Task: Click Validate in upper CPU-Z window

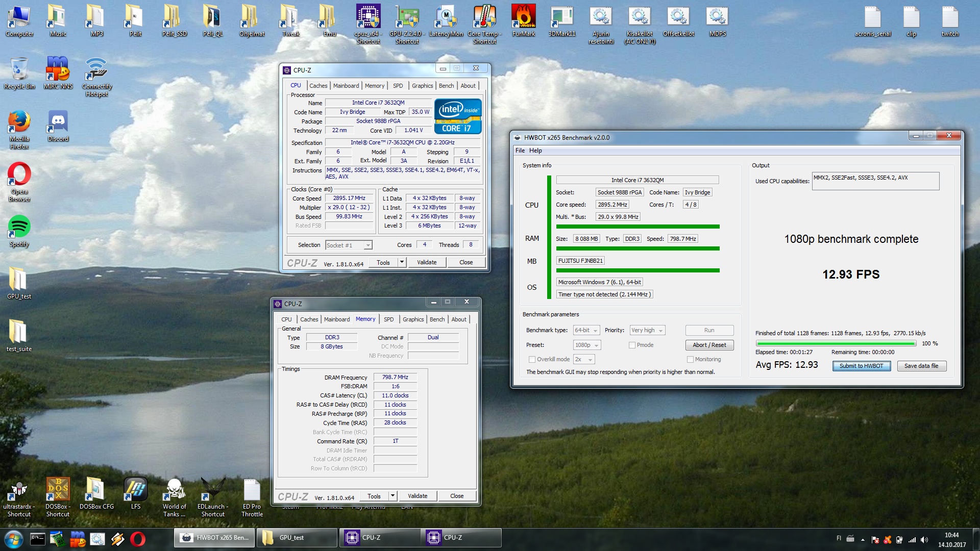Action: tap(427, 262)
